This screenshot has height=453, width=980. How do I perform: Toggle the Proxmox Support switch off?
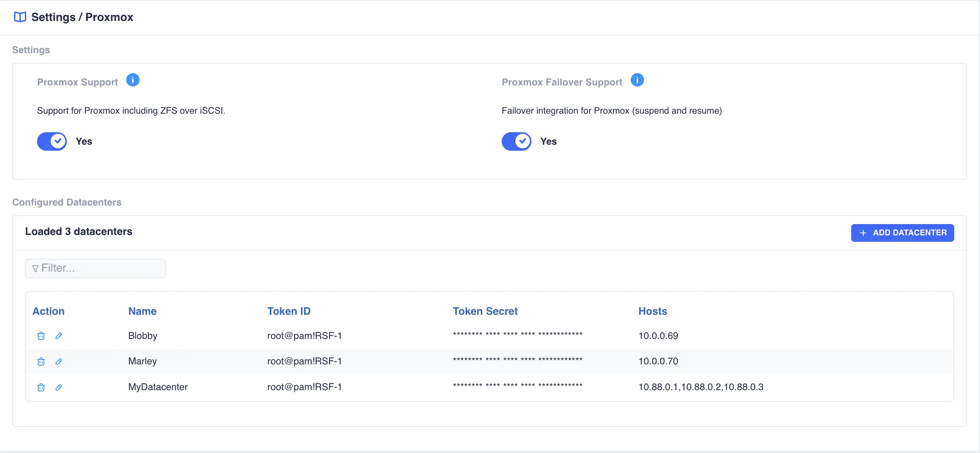pos(52,141)
